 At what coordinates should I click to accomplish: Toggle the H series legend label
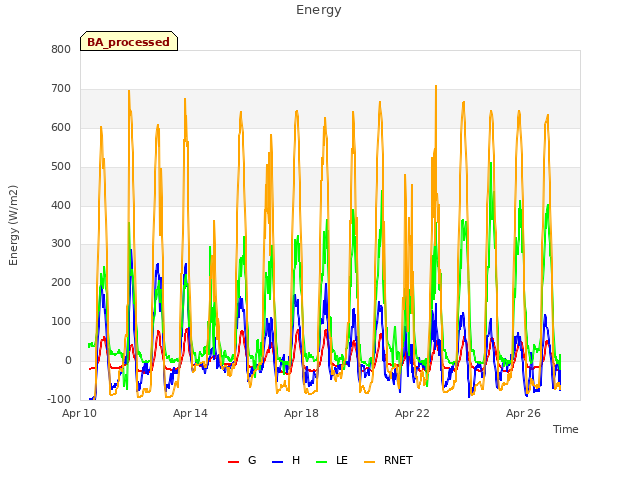[296, 460]
